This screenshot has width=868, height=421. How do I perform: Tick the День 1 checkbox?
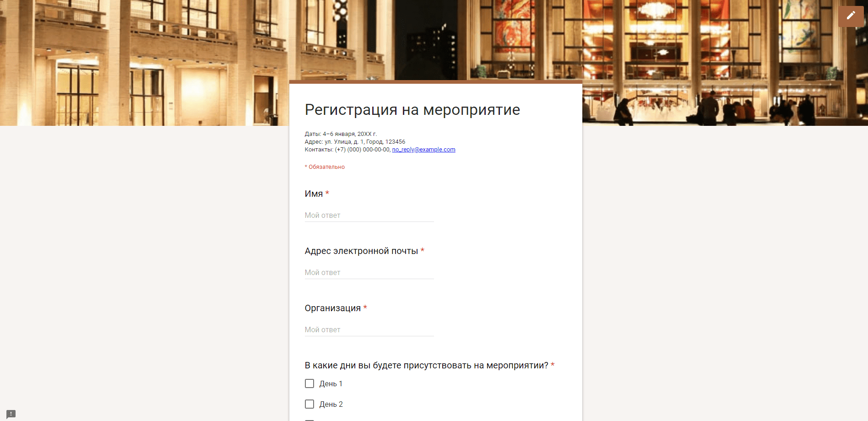point(309,383)
